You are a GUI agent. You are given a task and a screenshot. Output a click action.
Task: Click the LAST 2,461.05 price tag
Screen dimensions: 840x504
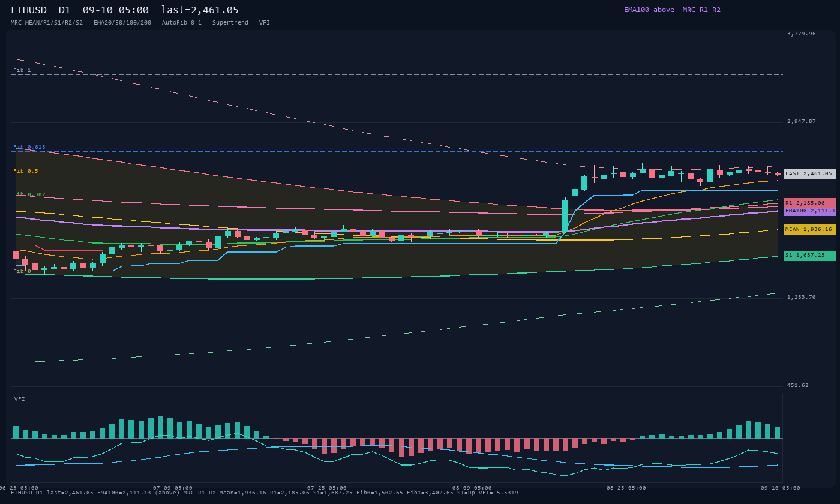click(x=809, y=174)
